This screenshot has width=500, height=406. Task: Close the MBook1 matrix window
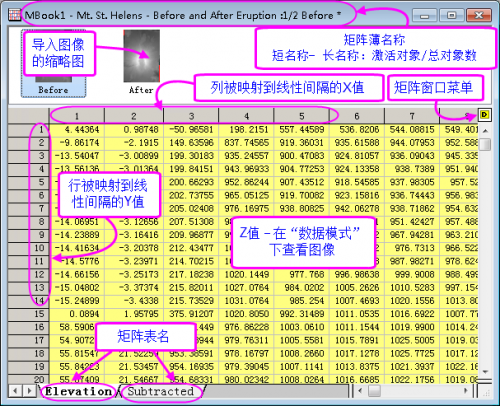[479, 15]
